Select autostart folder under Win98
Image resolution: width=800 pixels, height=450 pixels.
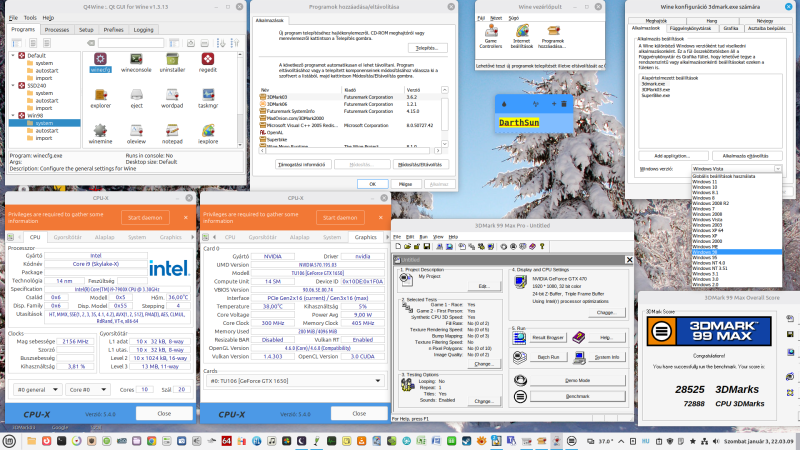(x=46, y=131)
